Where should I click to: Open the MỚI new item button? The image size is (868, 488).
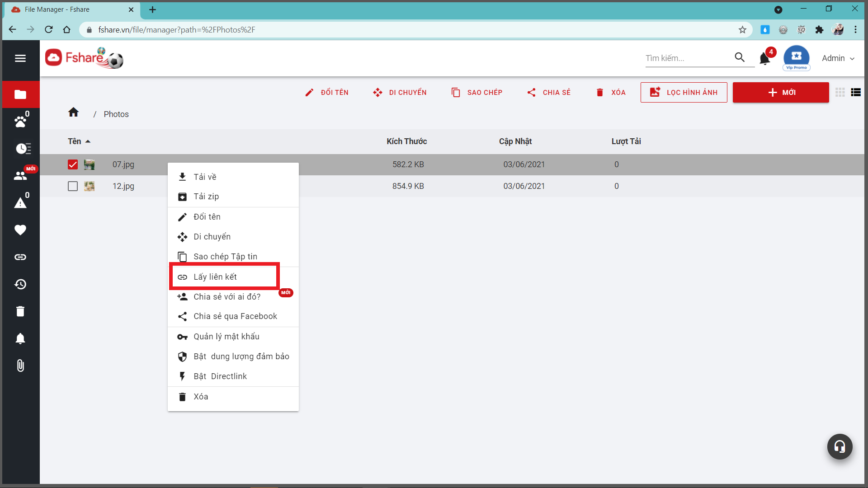tap(781, 92)
